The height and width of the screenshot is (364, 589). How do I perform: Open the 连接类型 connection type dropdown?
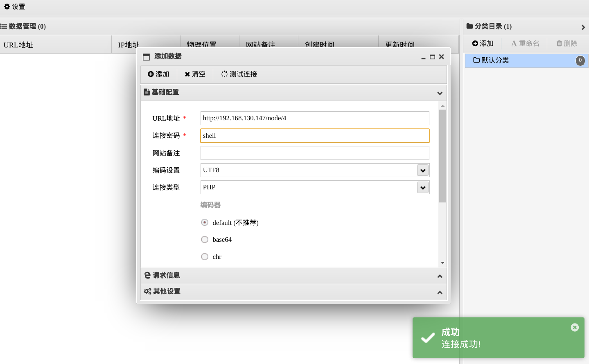pos(422,187)
